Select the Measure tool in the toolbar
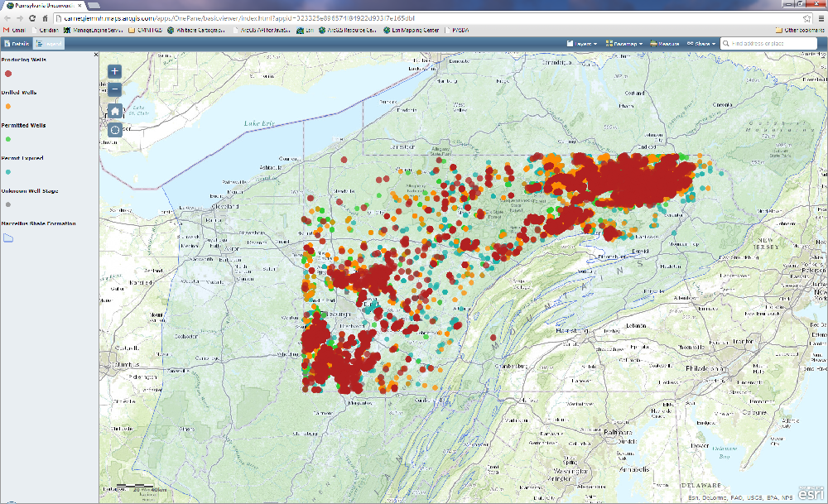The image size is (828, 504). [664, 44]
